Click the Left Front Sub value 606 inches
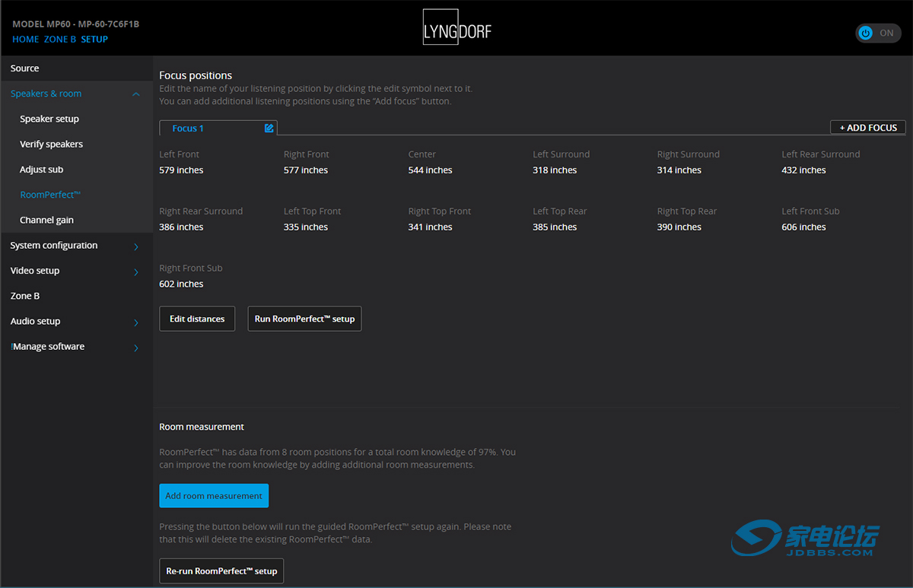This screenshot has height=588, width=913. pyautogui.click(x=804, y=227)
